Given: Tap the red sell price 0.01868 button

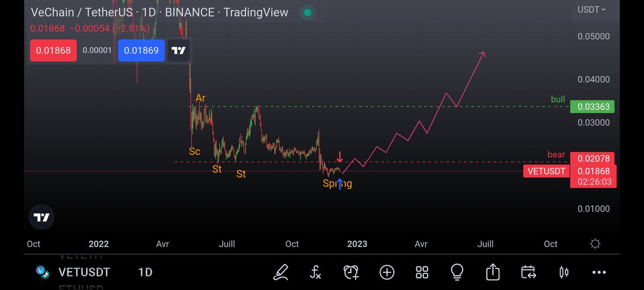Looking at the screenshot, I should pos(53,50).
